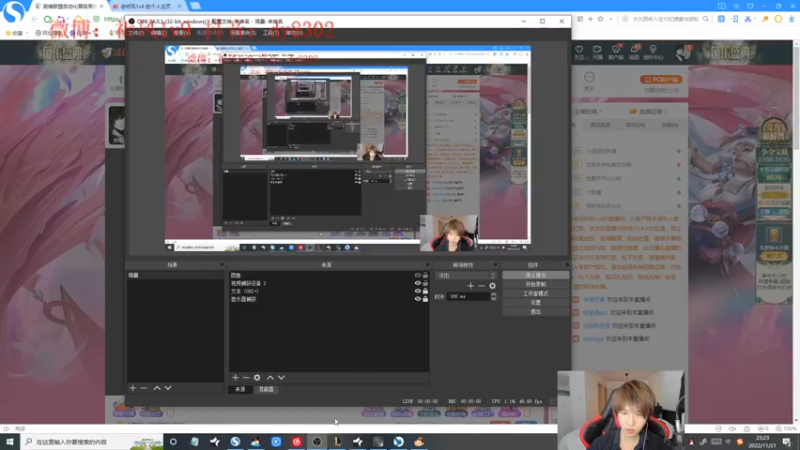
Task: Add a new scene with the plus icon
Action: click(x=133, y=388)
